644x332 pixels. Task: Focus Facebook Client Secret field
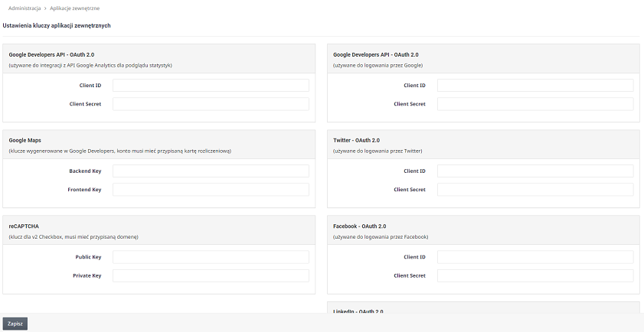[x=535, y=276]
